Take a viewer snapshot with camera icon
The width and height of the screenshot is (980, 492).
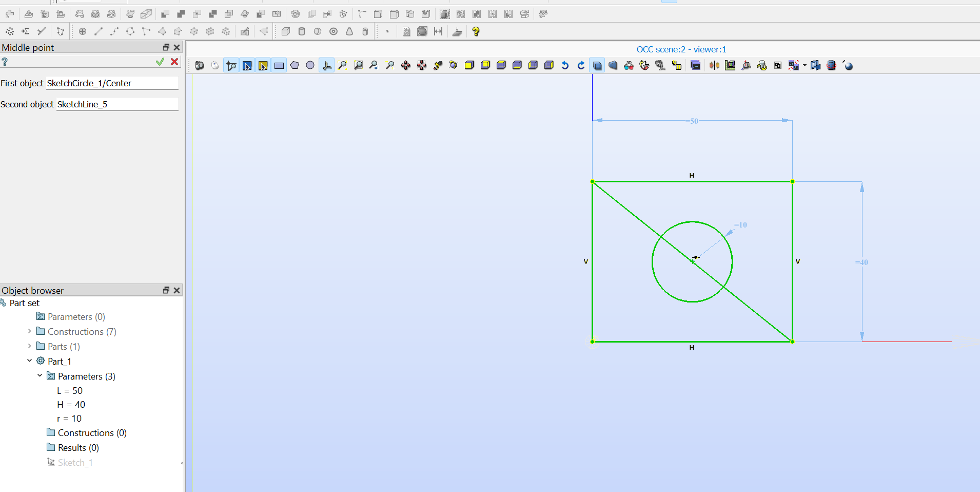[x=200, y=65]
